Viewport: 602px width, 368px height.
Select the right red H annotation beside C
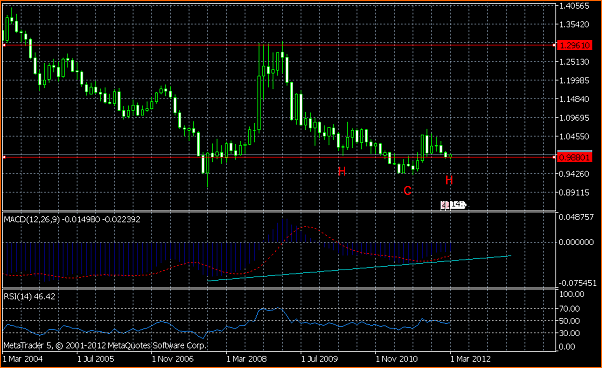point(449,180)
